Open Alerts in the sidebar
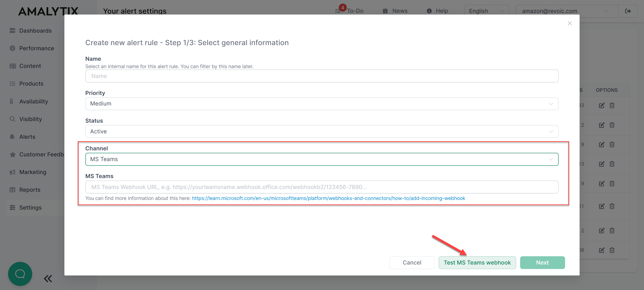 coord(27,137)
